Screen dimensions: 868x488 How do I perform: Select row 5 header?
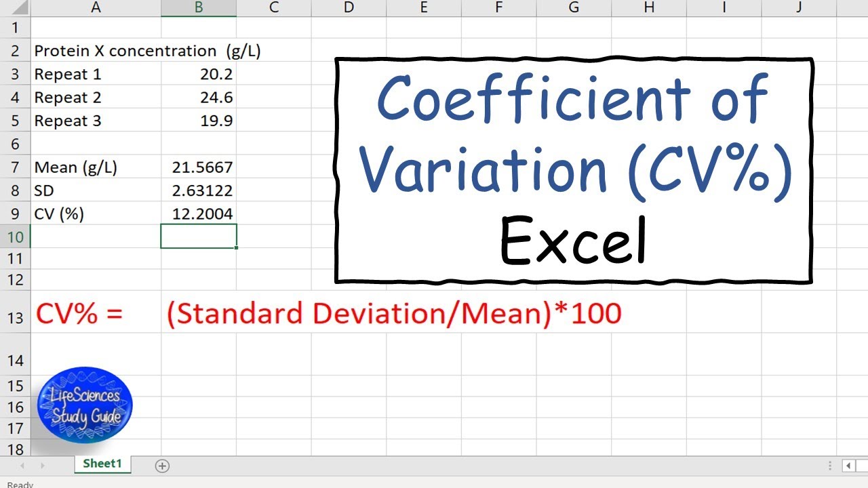[x=16, y=121]
